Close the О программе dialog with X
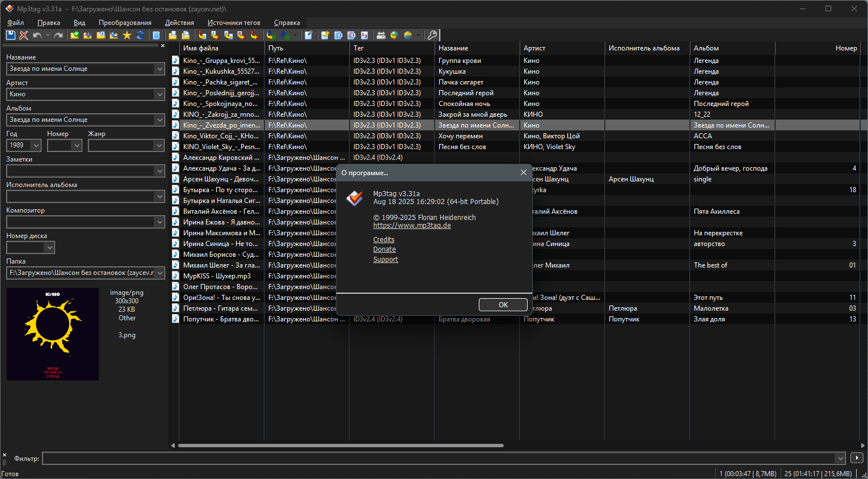The height and width of the screenshot is (479, 868). (524, 172)
